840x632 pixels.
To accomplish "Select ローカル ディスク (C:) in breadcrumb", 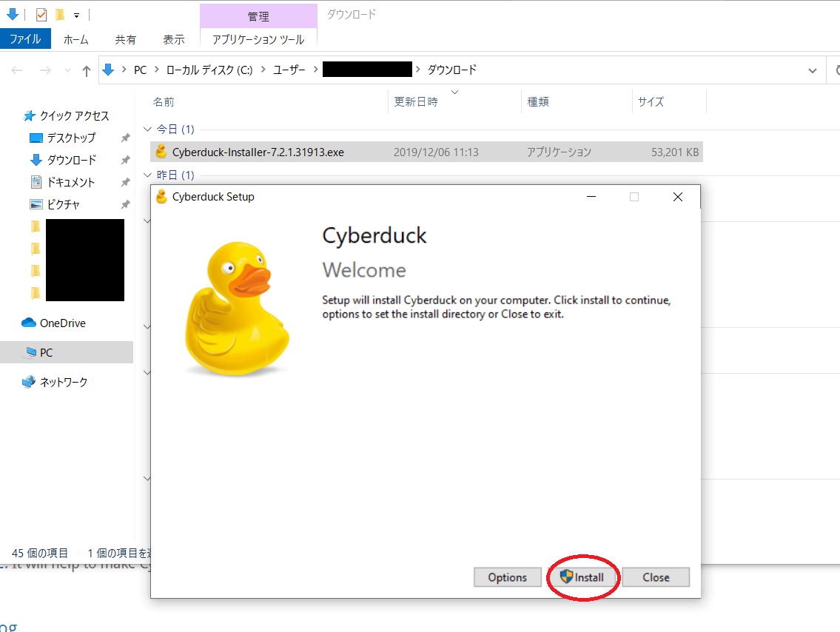I will [209, 70].
